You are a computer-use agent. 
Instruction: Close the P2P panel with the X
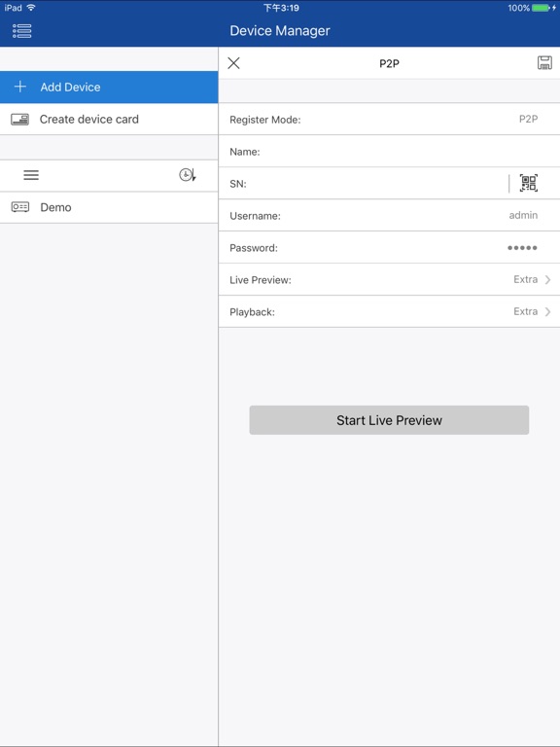[x=233, y=63]
